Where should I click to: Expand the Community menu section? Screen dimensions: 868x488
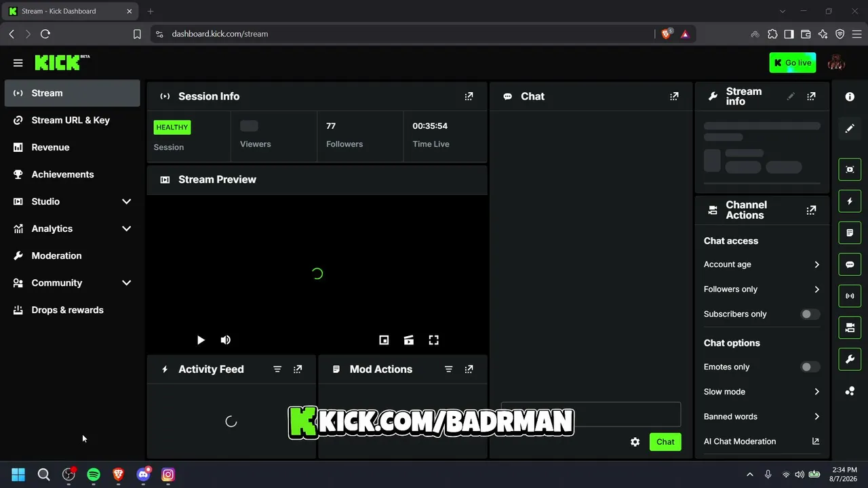tap(126, 283)
